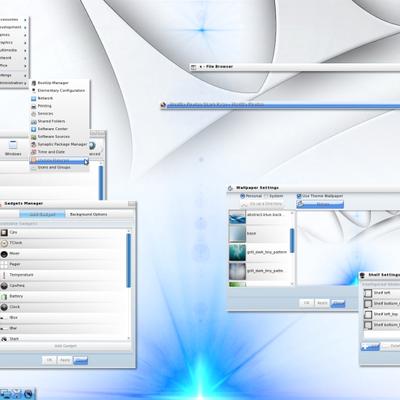Expand the Accessories submenu arrow
Screen dimensions: 400x400
pos(25,20)
